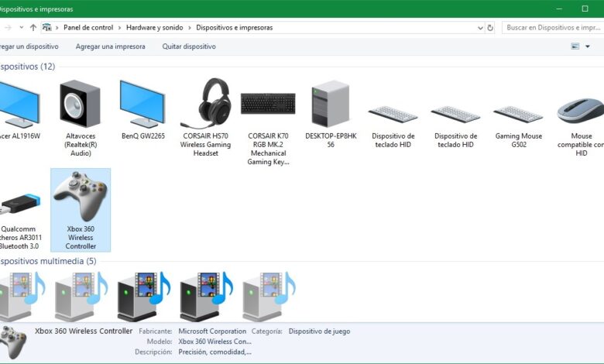Click Dispositivos e impresoras breadcrumb

tap(234, 28)
